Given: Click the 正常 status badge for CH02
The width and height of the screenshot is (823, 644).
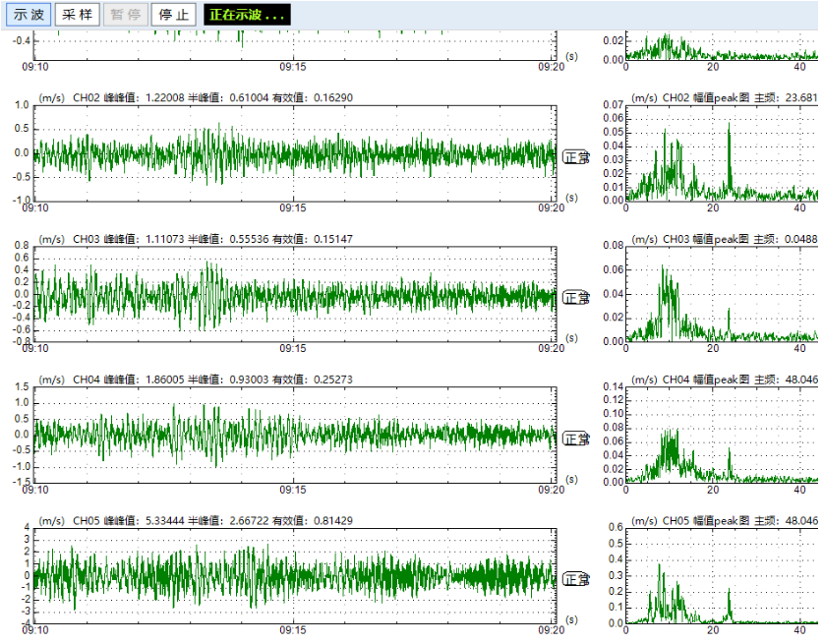Looking at the screenshot, I should click(575, 157).
